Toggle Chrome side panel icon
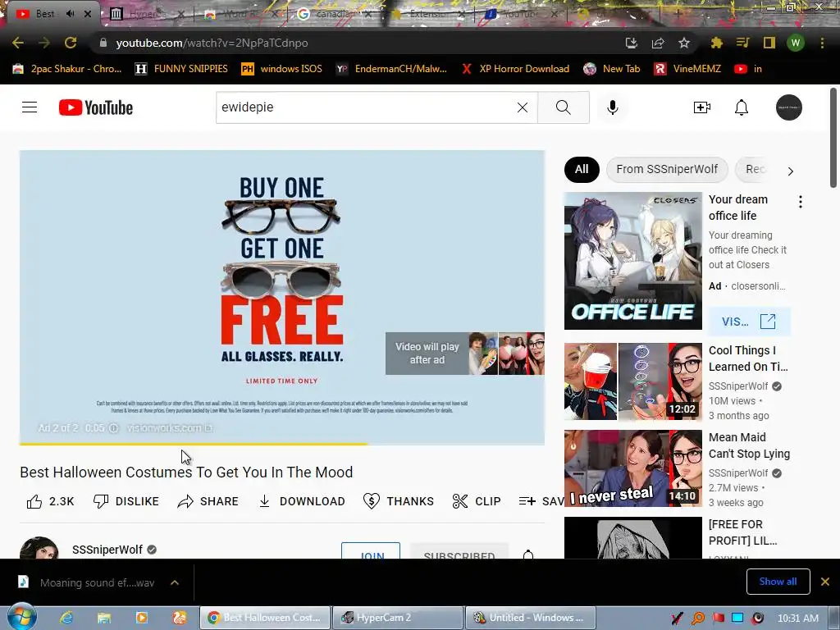The width and height of the screenshot is (840, 630). pyautogui.click(x=769, y=43)
